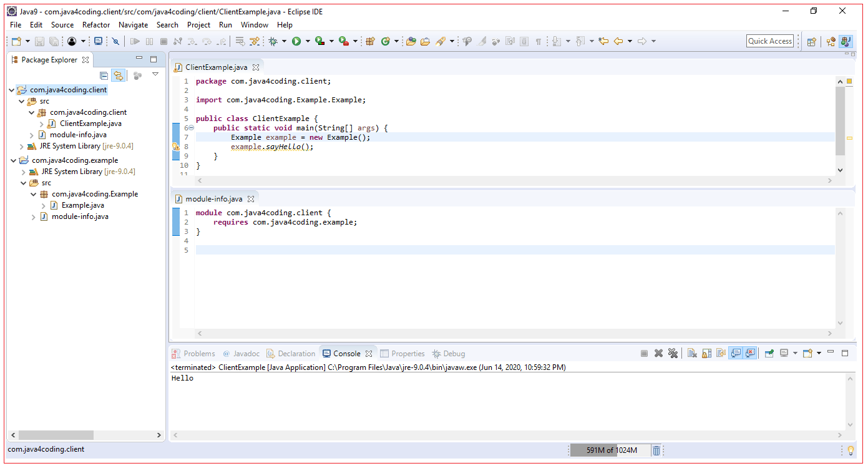Close the module-info.java editor tab
This screenshot has height=471, width=868.
point(251,198)
